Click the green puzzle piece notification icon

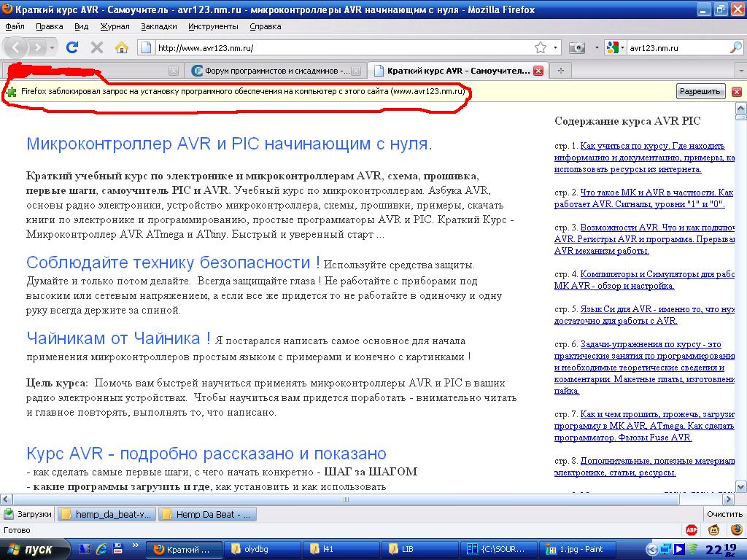tap(12, 92)
